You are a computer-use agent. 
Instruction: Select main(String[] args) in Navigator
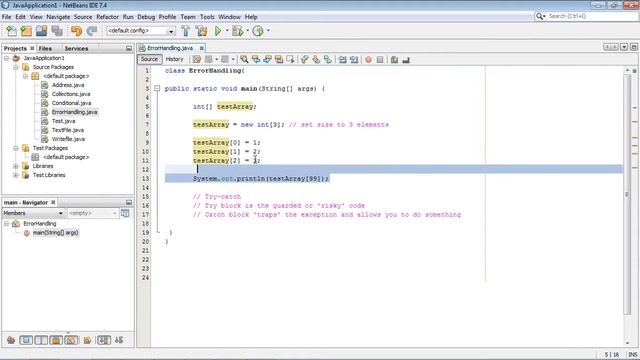tap(56, 233)
